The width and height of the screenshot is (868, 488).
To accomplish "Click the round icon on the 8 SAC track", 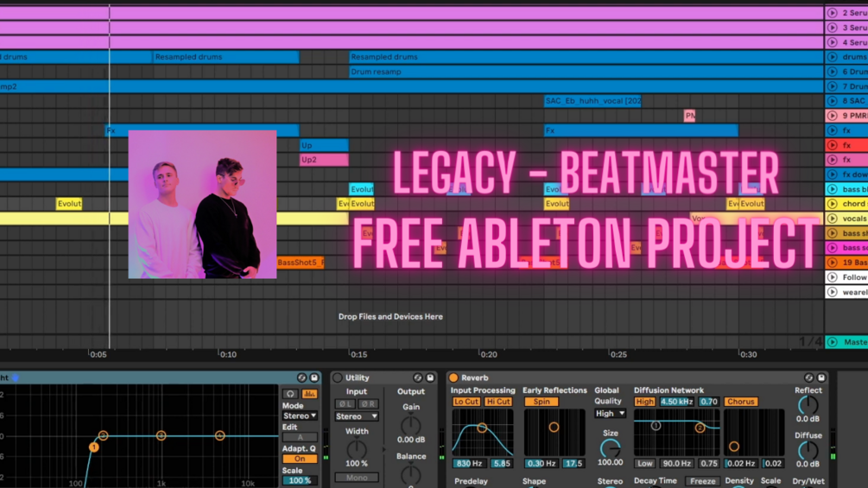I will [832, 101].
